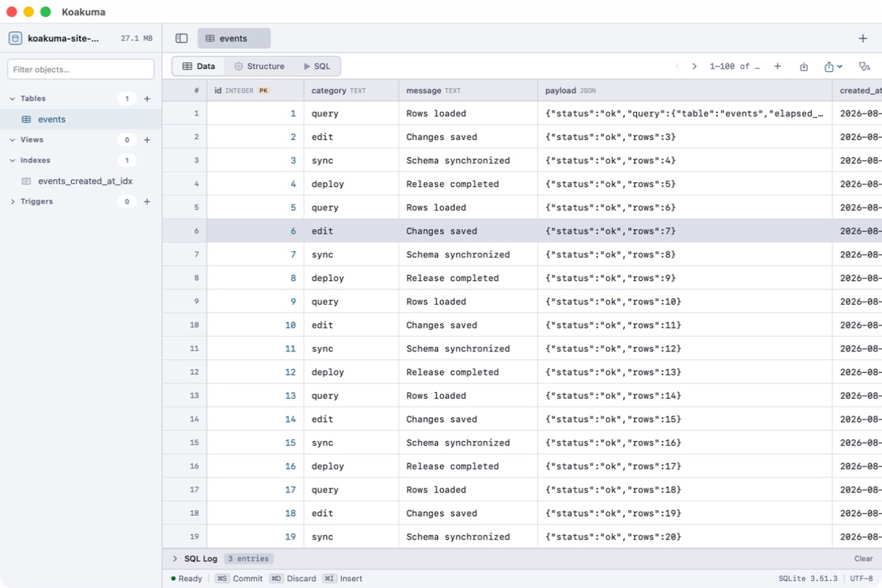Screen dimensions: 882x588
Task: Expand the Triggers section
Action: (x=12, y=201)
